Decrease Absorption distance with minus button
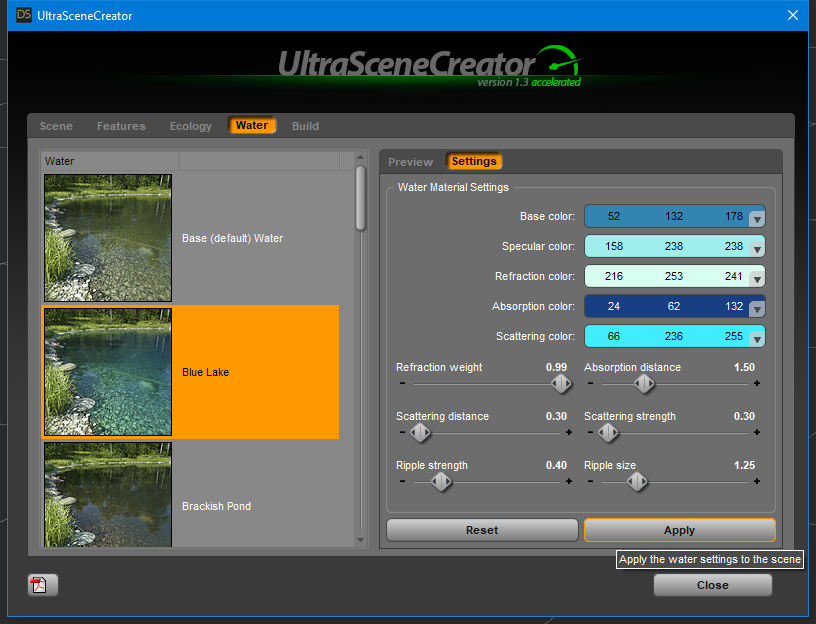Image resolution: width=816 pixels, height=624 pixels. [x=590, y=383]
